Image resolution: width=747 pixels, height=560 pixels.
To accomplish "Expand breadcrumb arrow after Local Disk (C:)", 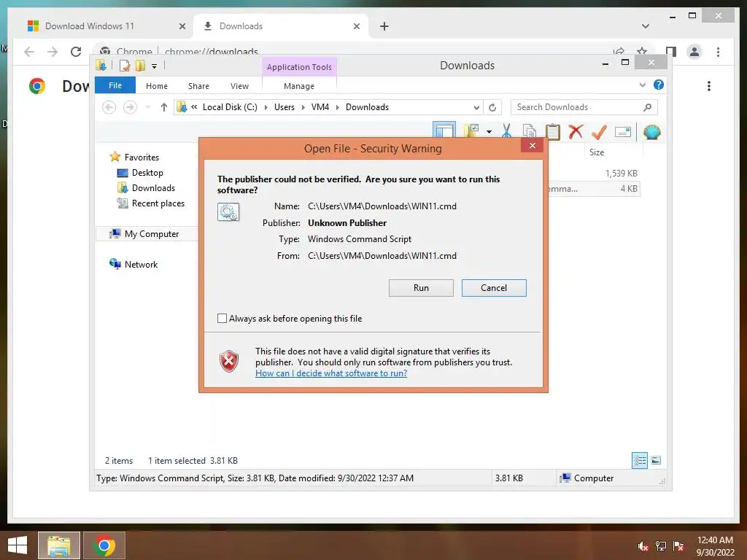I will 266,107.
